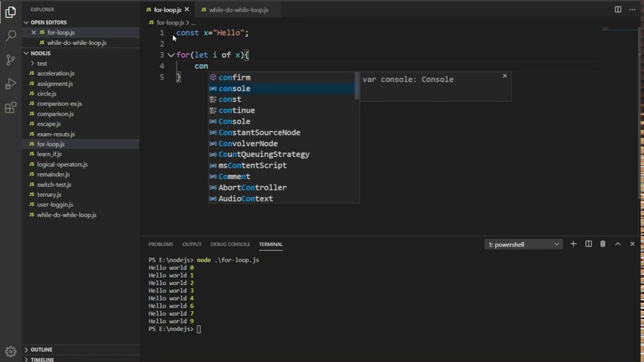The image size is (644, 362).
Task: Split the terminal pane
Action: (588, 244)
